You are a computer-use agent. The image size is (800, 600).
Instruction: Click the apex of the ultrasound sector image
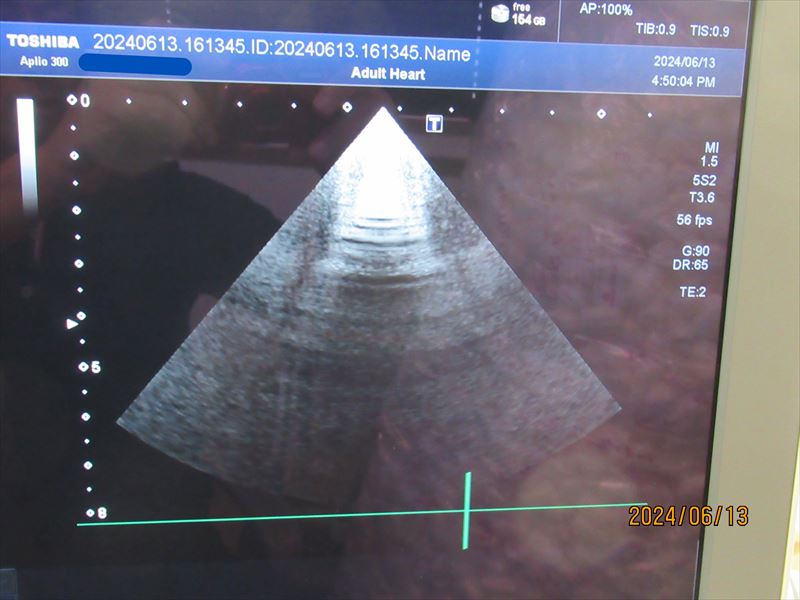click(x=383, y=108)
